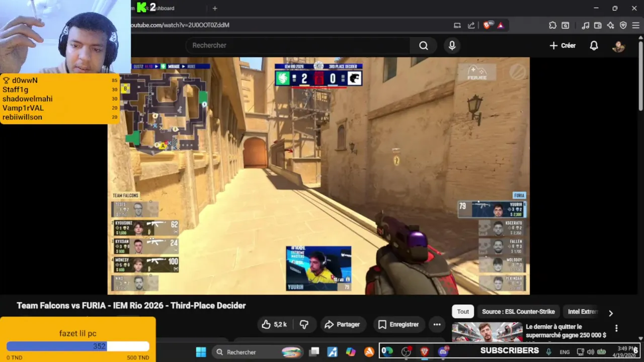644x362 pixels.
Task: Dislike the video with thumbs down
Action: (304, 325)
